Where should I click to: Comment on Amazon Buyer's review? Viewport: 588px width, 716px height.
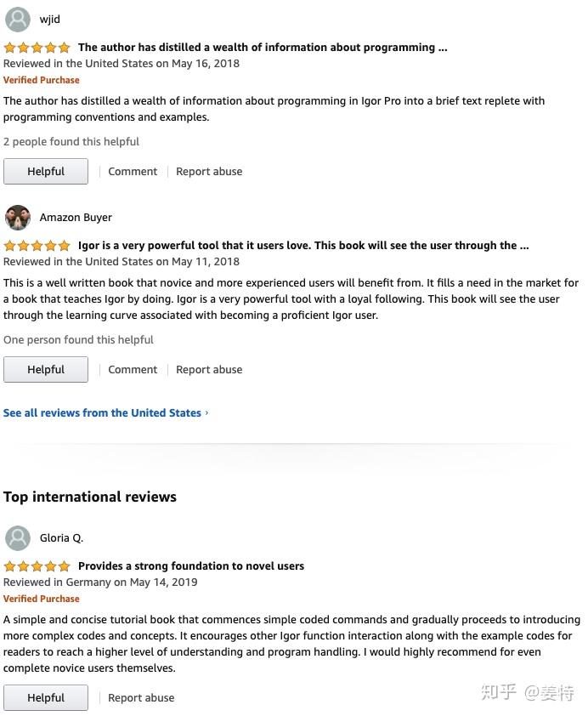pyautogui.click(x=133, y=370)
